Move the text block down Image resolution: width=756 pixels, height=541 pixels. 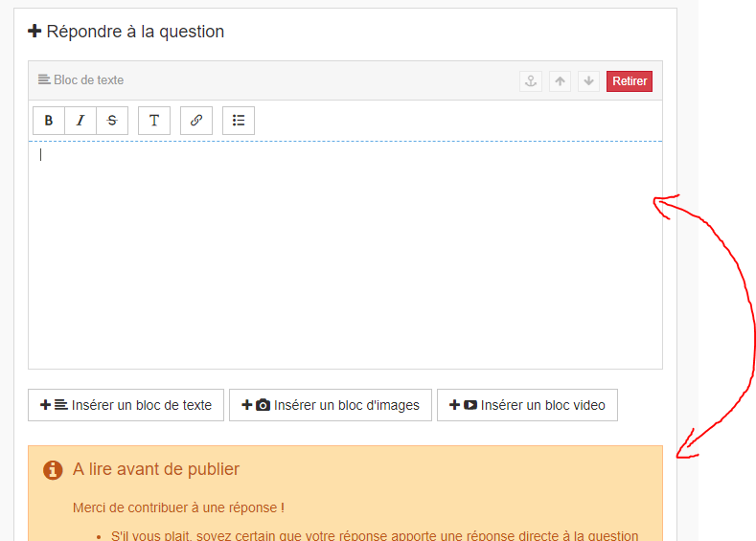click(588, 81)
